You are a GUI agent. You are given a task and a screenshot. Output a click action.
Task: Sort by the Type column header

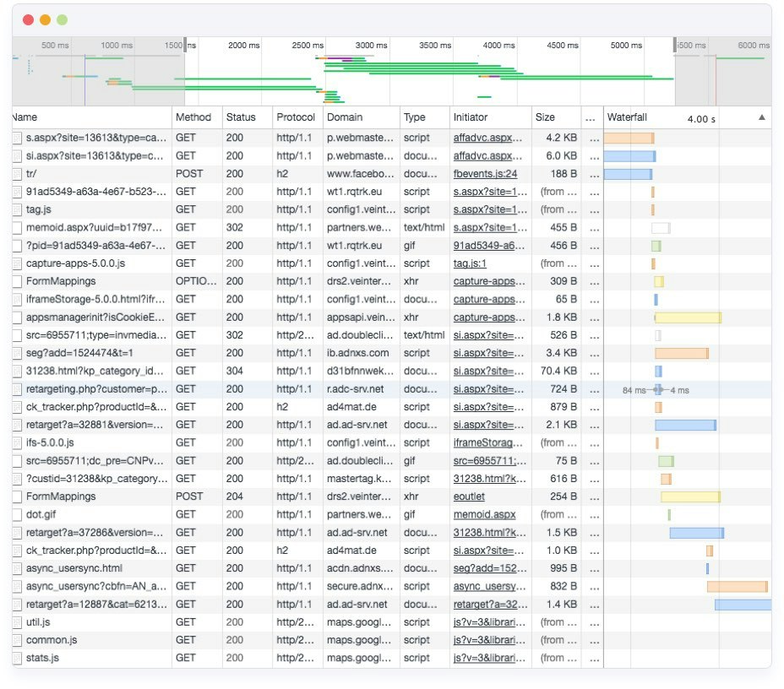[425, 117]
